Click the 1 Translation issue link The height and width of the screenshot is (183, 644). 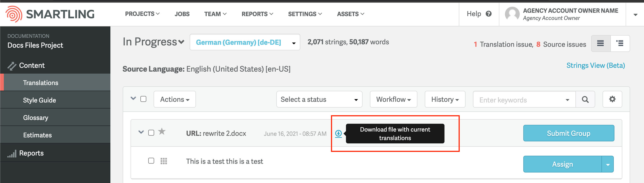[x=504, y=45]
